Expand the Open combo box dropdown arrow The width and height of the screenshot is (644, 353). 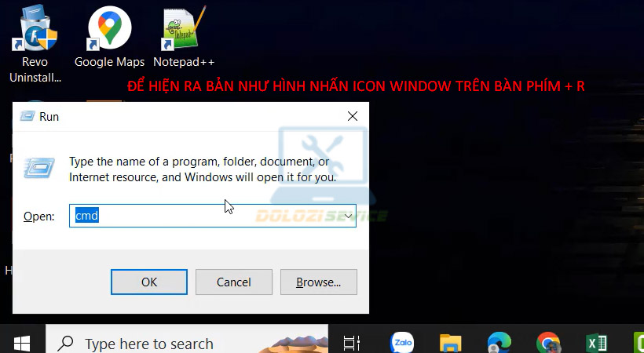[x=348, y=216]
